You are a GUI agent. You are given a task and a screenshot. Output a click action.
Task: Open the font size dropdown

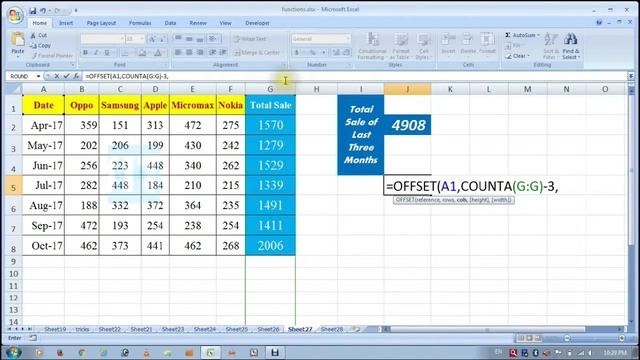(x=142, y=39)
